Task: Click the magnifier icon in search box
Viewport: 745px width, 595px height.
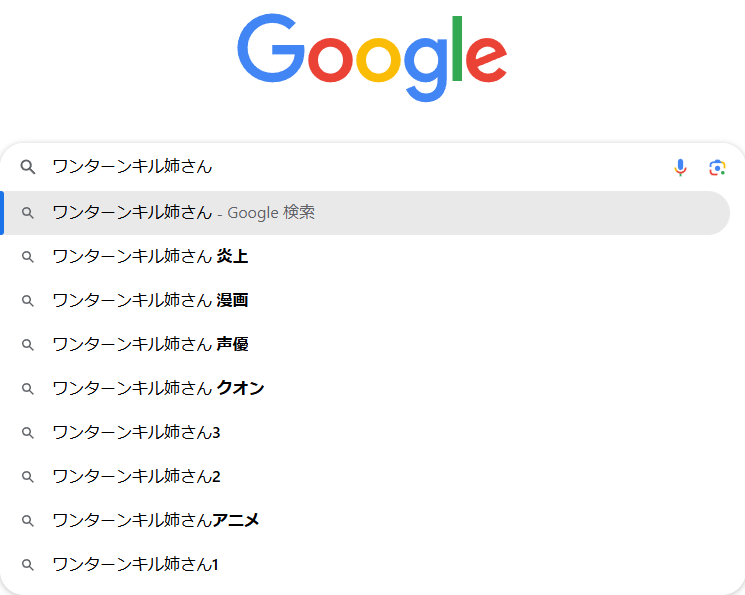Action: pyautogui.click(x=28, y=167)
